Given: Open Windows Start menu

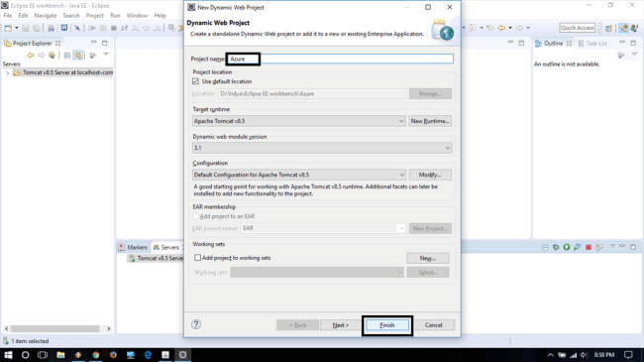Looking at the screenshot, I should (8, 355).
